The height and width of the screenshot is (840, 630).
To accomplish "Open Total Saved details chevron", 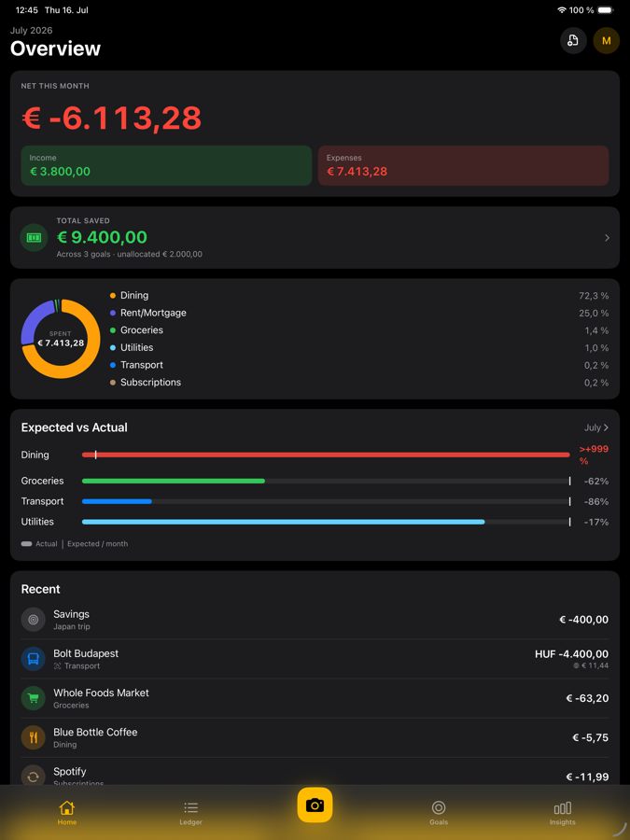I will (x=607, y=238).
